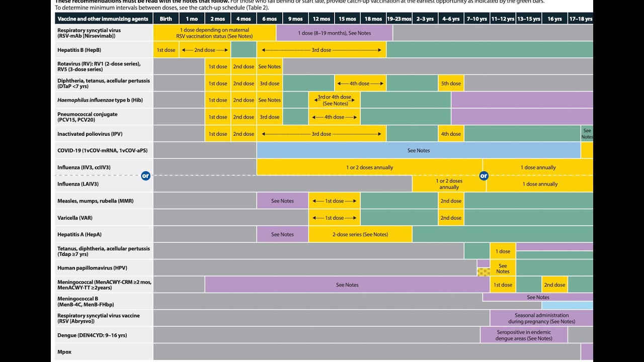Click the '4–6 yrs' column header
This screenshot has height=362, width=644.
tap(451, 19)
